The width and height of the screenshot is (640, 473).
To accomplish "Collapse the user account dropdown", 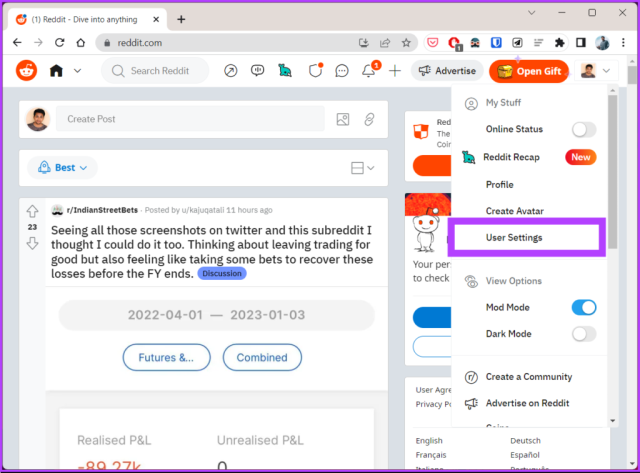I will (x=596, y=71).
